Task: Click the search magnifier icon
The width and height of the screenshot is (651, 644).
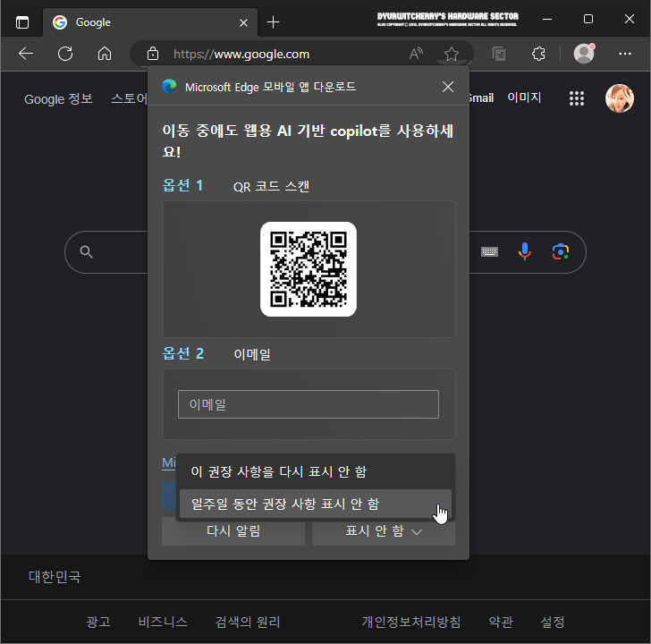Action: [87, 251]
